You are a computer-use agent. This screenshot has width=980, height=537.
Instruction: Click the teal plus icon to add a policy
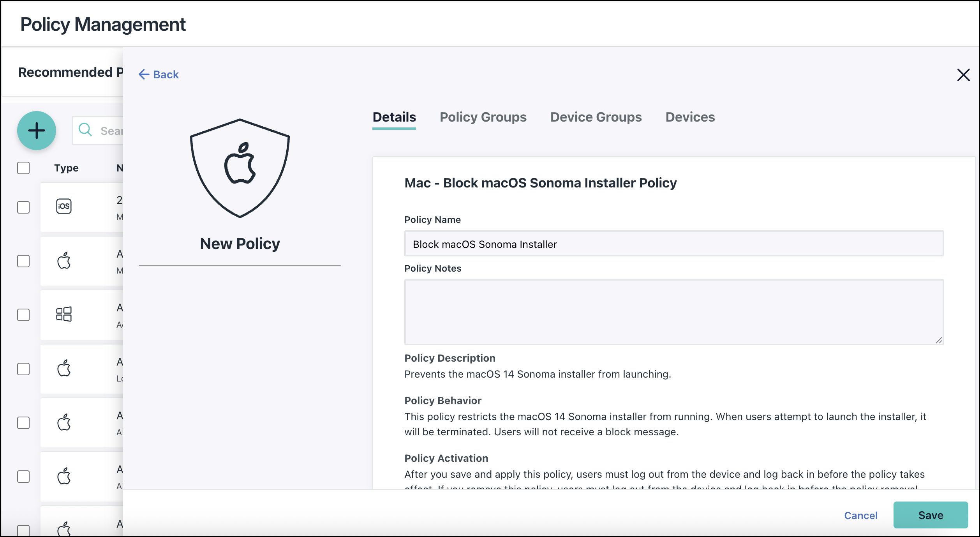pyautogui.click(x=36, y=131)
